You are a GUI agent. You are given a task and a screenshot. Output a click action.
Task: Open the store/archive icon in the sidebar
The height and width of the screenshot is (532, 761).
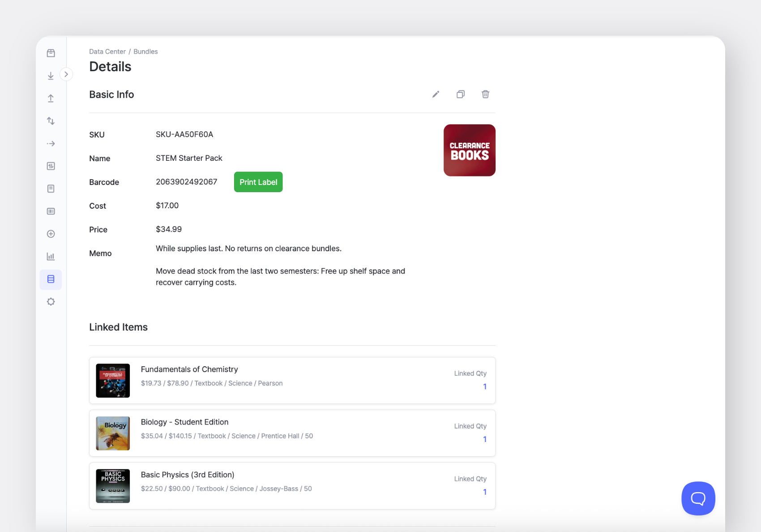pyautogui.click(x=51, y=52)
